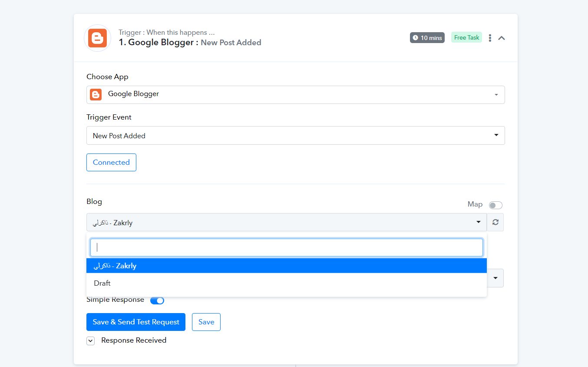Select the Zakrly blog option
The image size is (588, 367).
tap(287, 266)
